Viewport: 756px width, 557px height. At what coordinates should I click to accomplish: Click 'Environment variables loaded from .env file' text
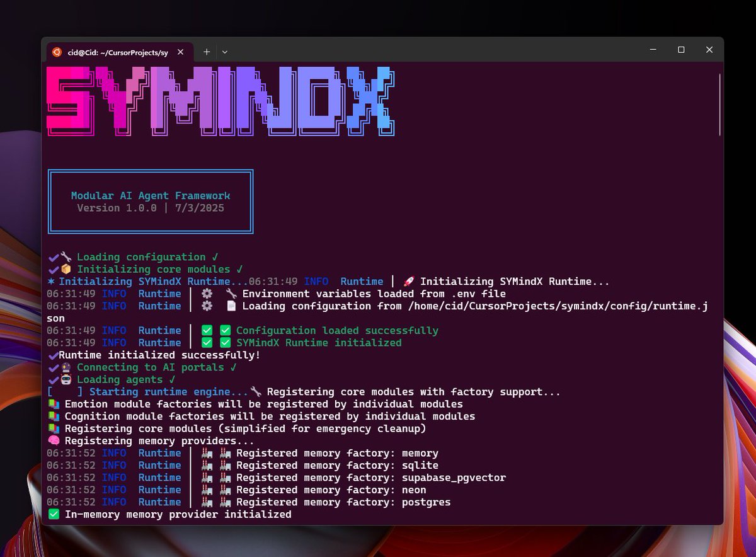[374, 294]
